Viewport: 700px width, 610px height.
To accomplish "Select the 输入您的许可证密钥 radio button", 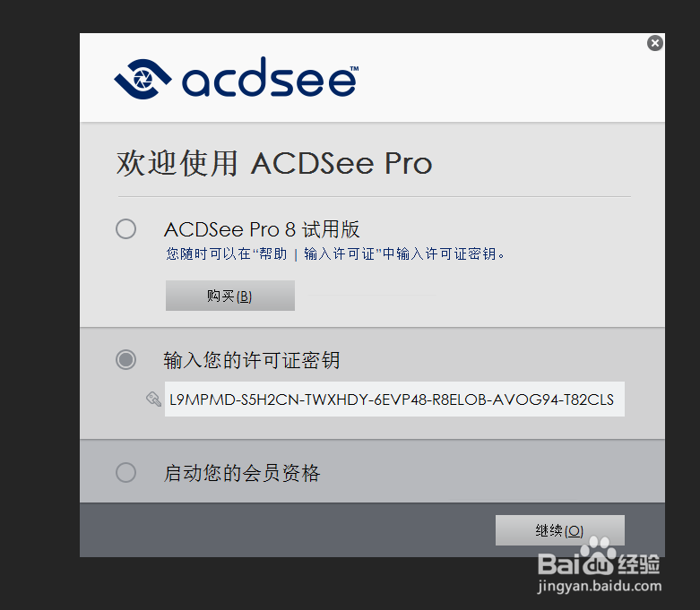I will (x=125, y=360).
